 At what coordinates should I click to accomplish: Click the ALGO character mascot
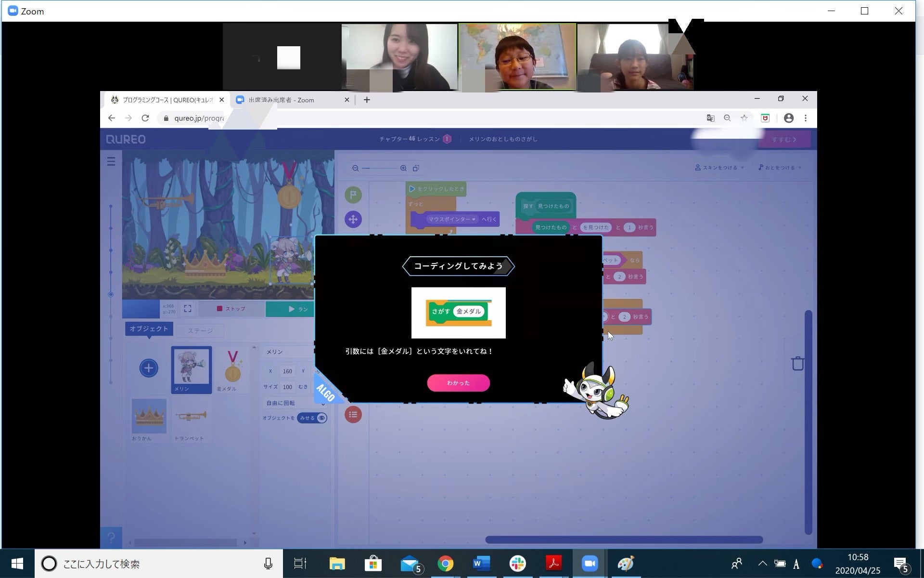[596, 391]
